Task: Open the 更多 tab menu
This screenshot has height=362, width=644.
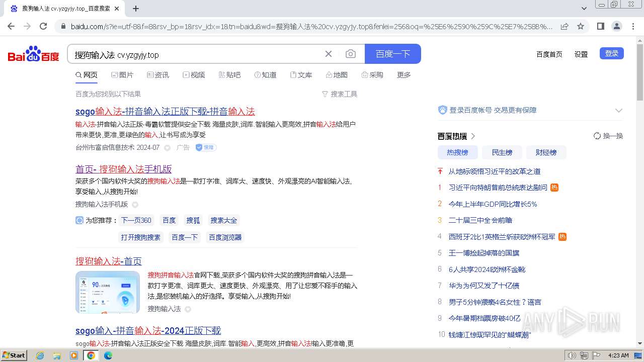Action: pyautogui.click(x=404, y=75)
